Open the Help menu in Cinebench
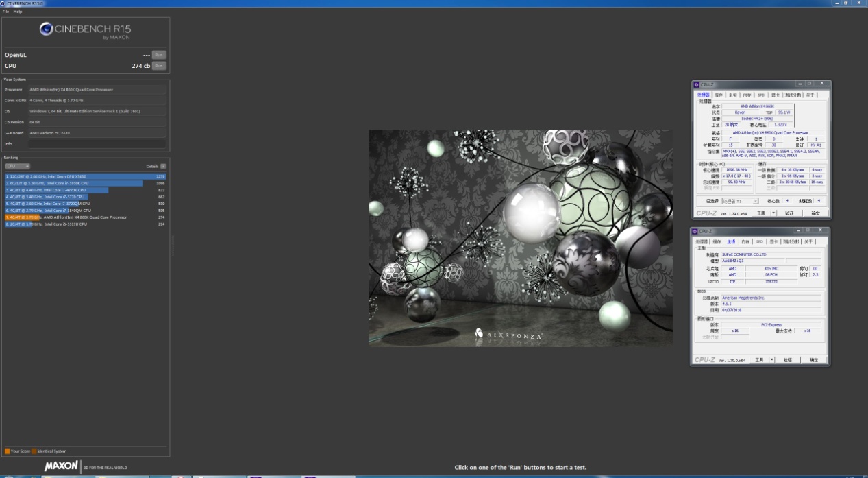Image resolution: width=868 pixels, height=478 pixels. point(18,12)
